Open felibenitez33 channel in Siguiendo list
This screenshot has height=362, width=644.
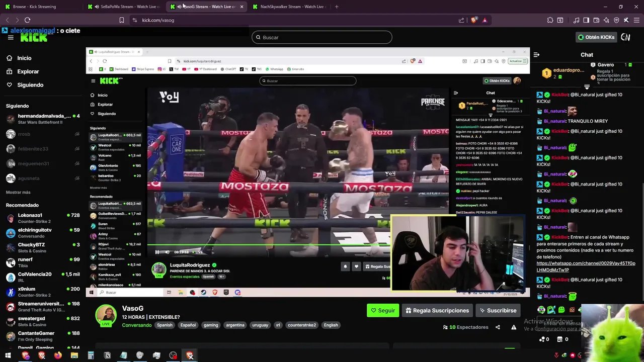[x=42, y=149]
